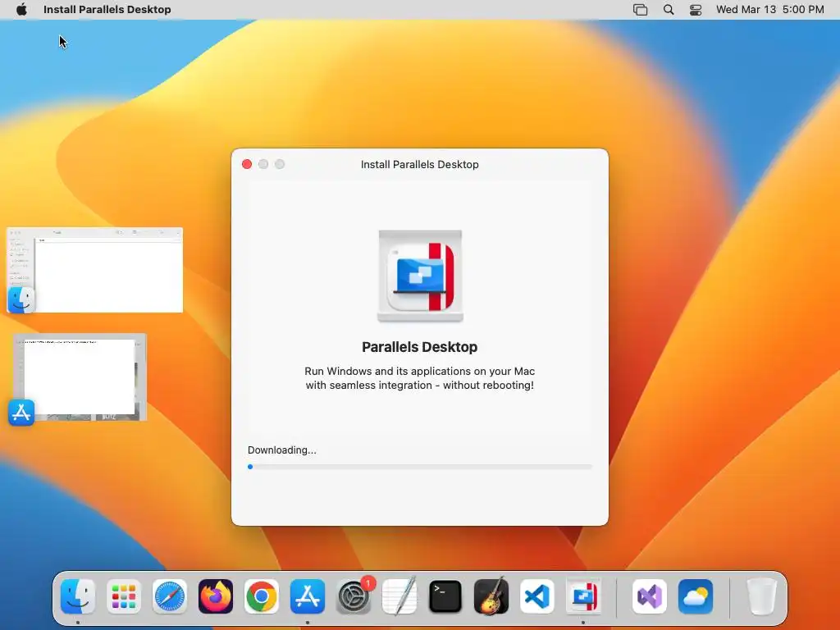
Task: Open Launchpad in the Dock
Action: point(124,596)
